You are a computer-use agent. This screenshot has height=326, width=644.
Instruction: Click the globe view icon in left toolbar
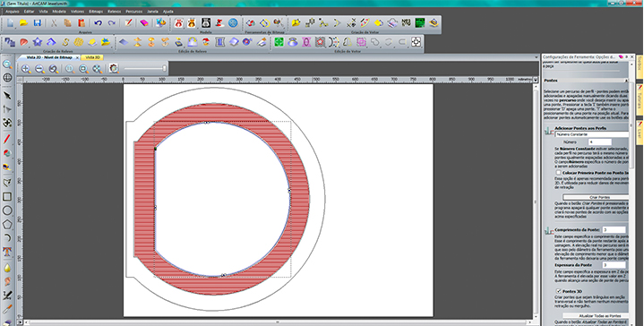click(7, 78)
